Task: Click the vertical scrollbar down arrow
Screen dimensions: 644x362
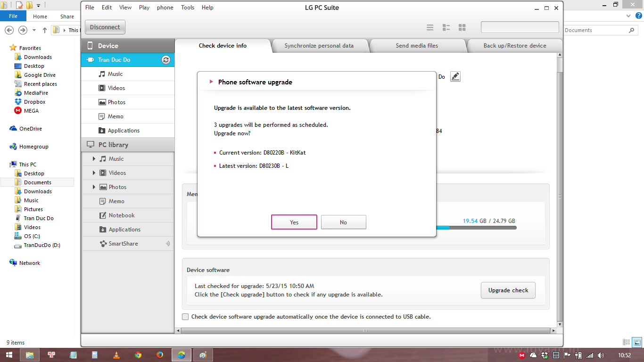Action: pyautogui.click(x=560, y=325)
